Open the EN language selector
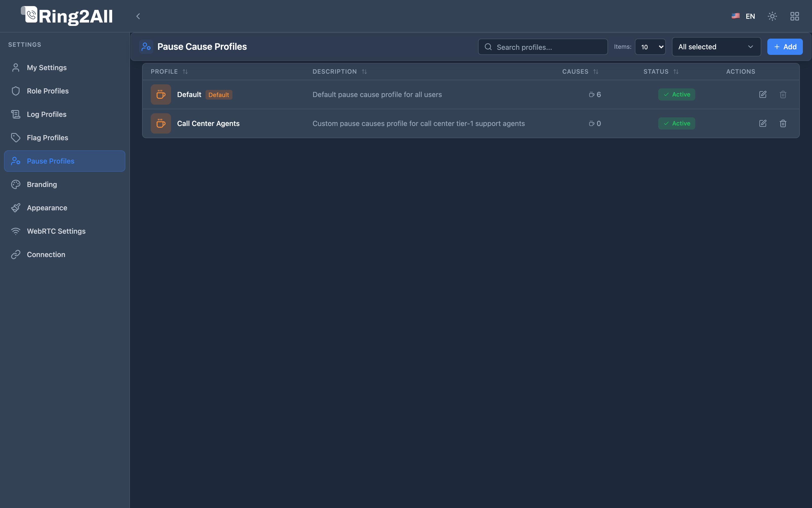This screenshot has height=508, width=812. pos(743,16)
